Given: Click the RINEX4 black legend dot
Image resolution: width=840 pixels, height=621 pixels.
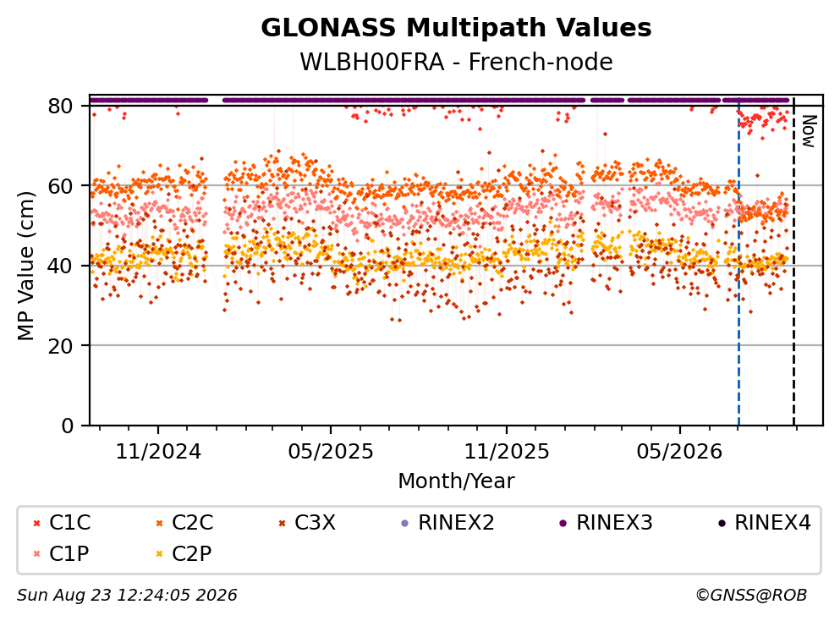Looking at the screenshot, I should (722, 524).
